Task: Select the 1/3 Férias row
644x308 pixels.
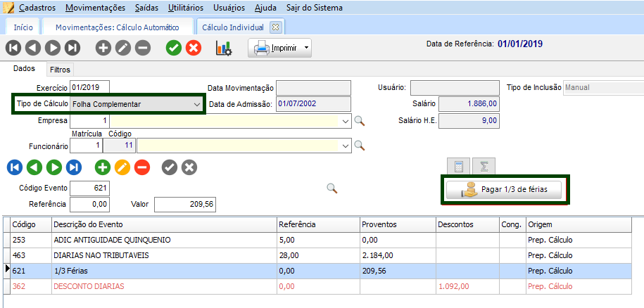Action: 317,271
